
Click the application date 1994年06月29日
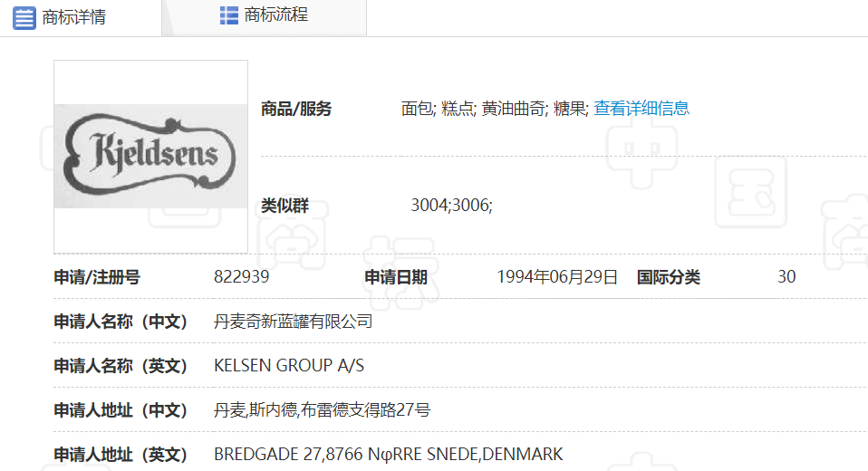[x=557, y=277]
